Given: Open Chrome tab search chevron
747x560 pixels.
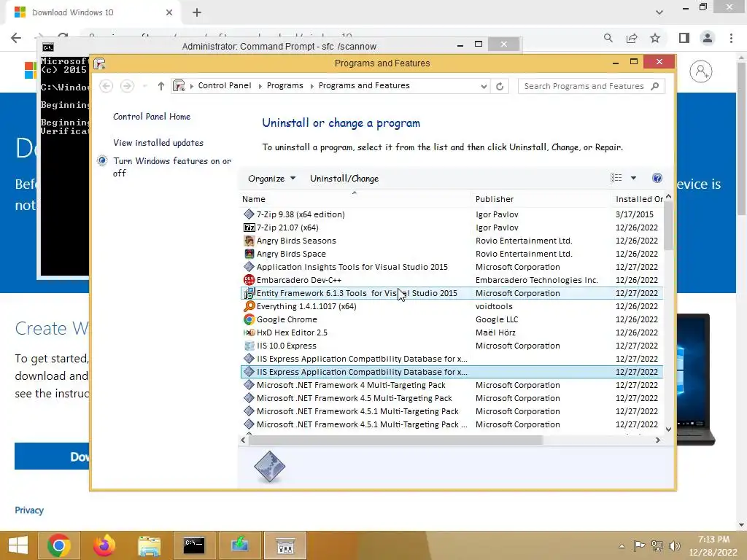Looking at the screenshot, I should 659,12.
